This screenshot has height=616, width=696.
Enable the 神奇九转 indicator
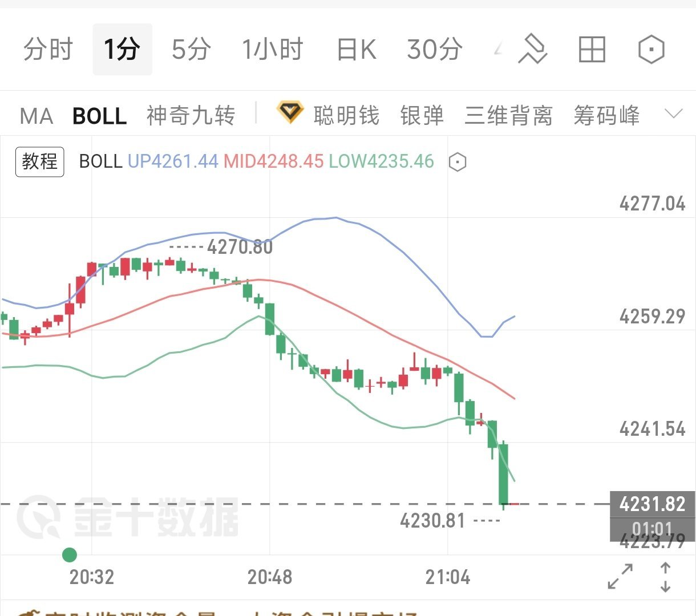(x=191, y=116)
